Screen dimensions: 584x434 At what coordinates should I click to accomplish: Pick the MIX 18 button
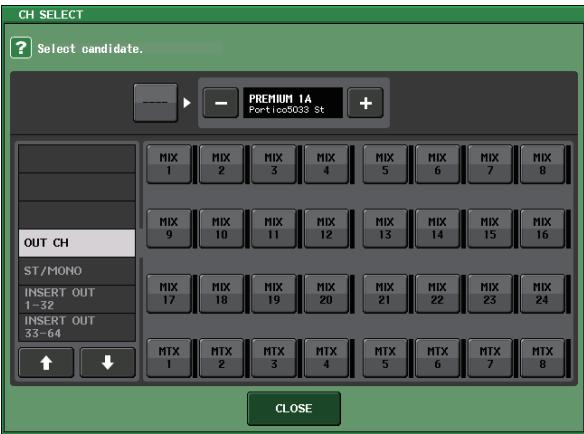(222, 294)
